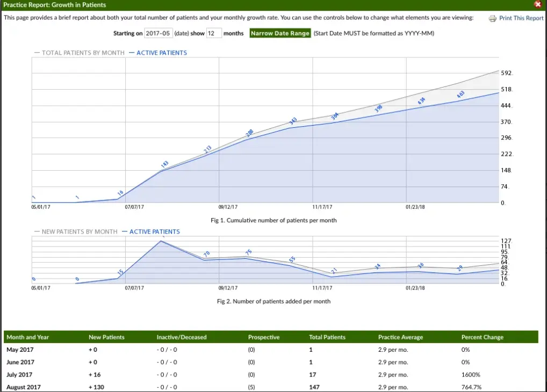Click the starting date input showing 2017-05
Screen dimensions: 547x392
pyautogui.click(x=158, y=33)
